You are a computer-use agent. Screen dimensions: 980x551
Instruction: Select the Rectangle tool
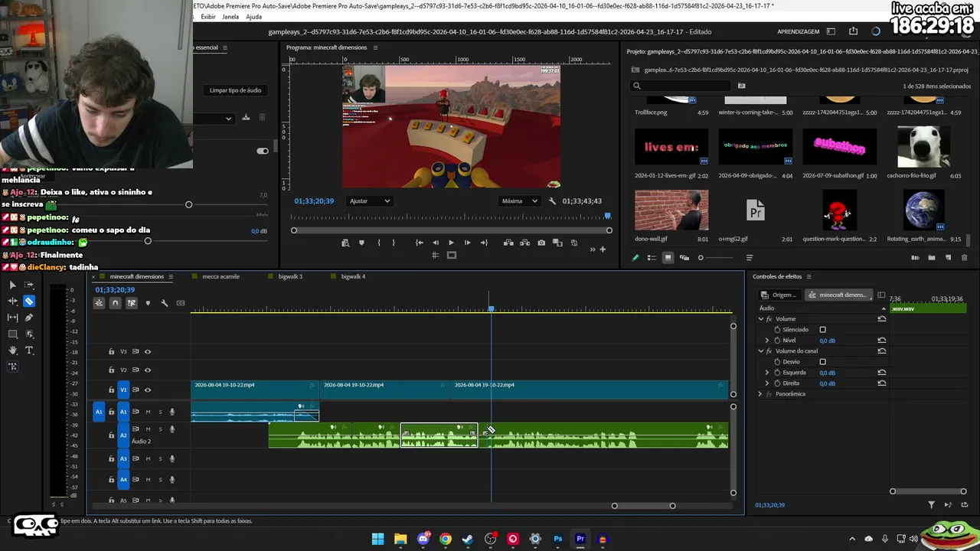click(12, 334)
